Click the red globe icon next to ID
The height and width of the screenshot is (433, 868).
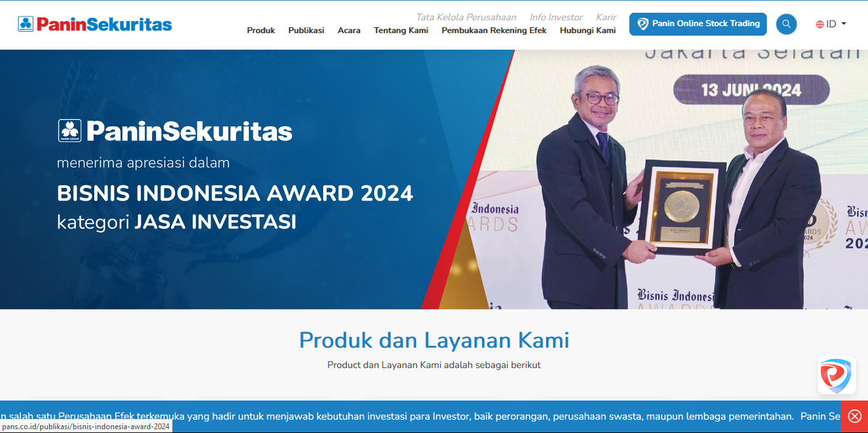tap(818, 24)
